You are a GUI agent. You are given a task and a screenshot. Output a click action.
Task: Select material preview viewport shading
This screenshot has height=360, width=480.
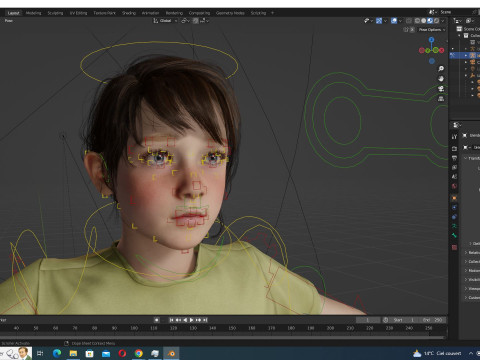point(430,21)
